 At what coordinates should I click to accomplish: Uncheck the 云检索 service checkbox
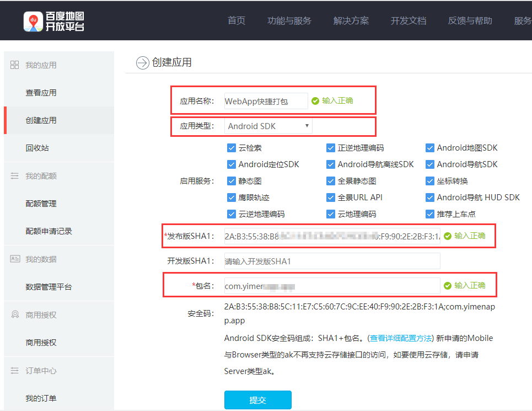(x=232, y=148)
